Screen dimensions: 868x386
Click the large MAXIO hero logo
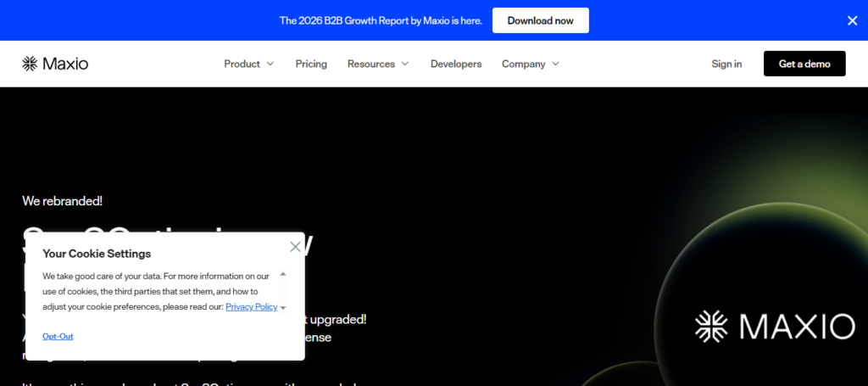click(x=775, y=326)
